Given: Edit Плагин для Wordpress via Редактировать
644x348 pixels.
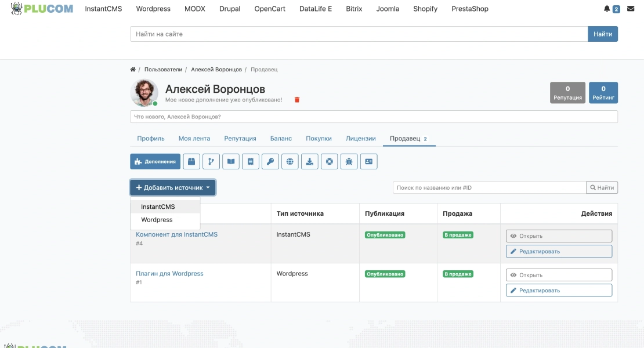Looking at the screenshot, I should tap(559, 290).
